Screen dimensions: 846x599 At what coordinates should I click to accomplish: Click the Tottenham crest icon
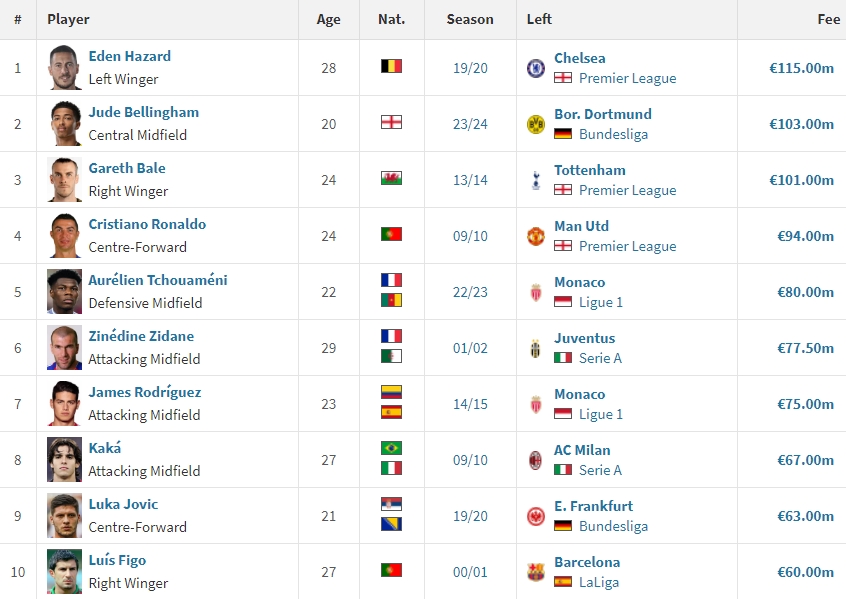pyautogui.click(x=535, y=180)
